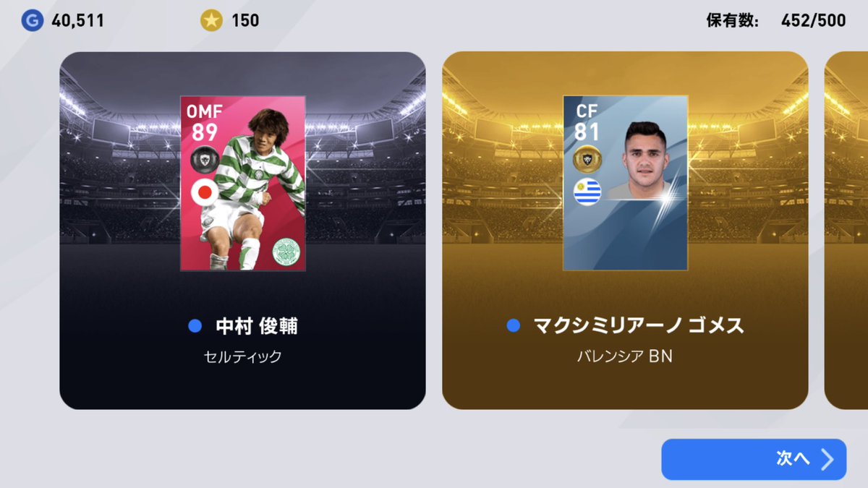Open the マクシミリアーノ ゴメス card image
This screenshot has width=868, height=488.
[626, 184]
